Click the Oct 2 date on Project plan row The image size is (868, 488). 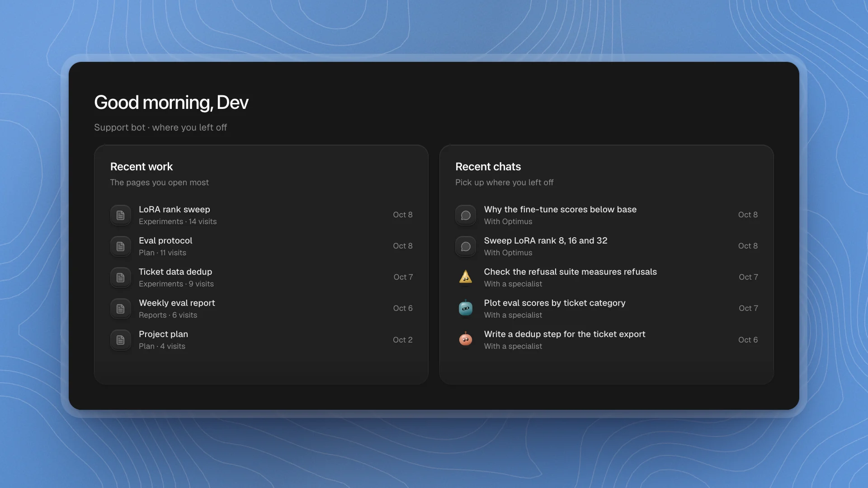tap(402, 340)
